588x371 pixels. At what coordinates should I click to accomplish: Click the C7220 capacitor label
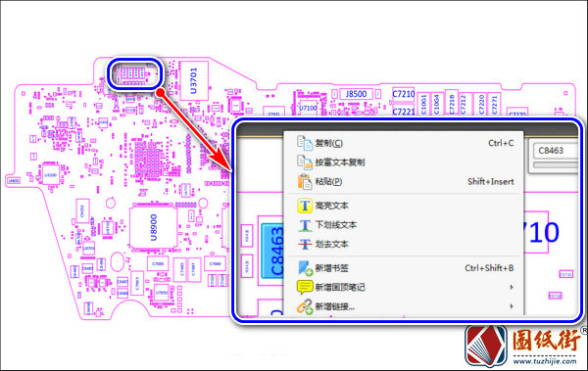pyautogui.click(x=481, y=104)
